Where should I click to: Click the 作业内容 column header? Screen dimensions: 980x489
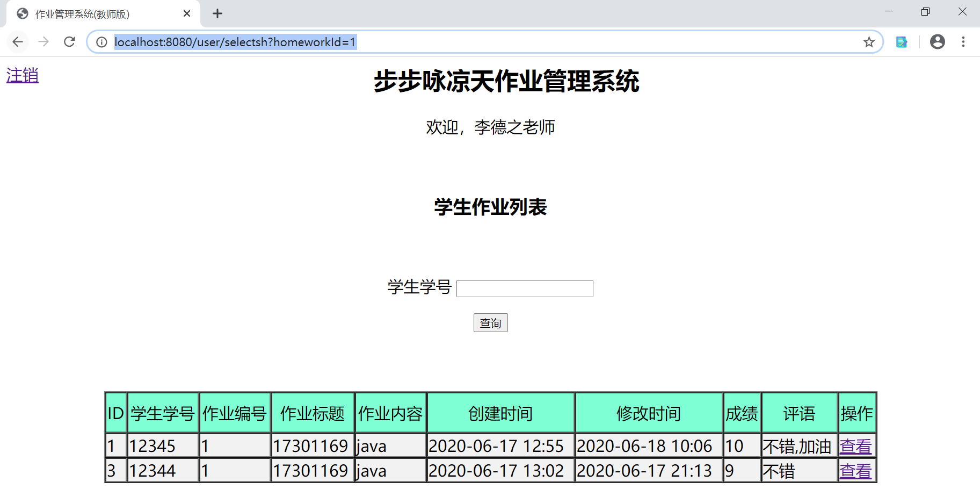click(x=390, y=413)
